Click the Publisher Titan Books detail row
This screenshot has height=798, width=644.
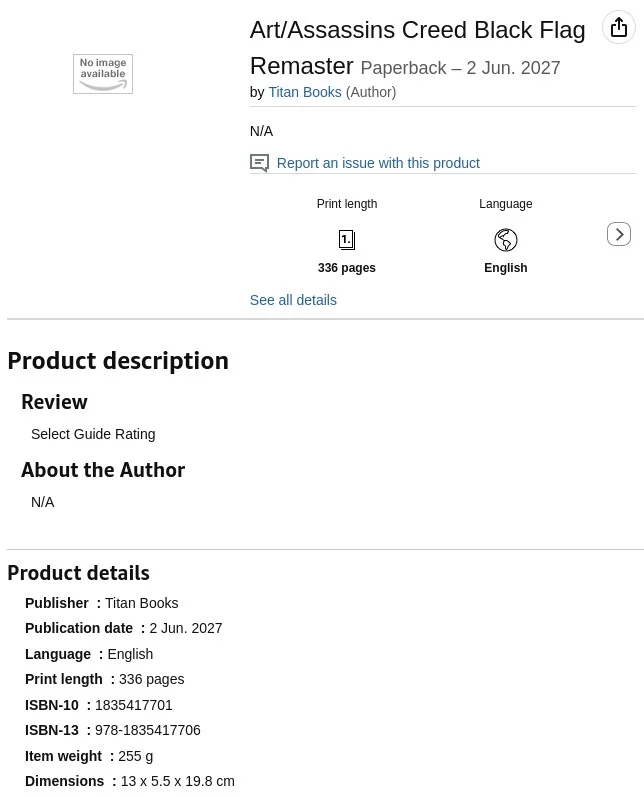tap(102, 603)
